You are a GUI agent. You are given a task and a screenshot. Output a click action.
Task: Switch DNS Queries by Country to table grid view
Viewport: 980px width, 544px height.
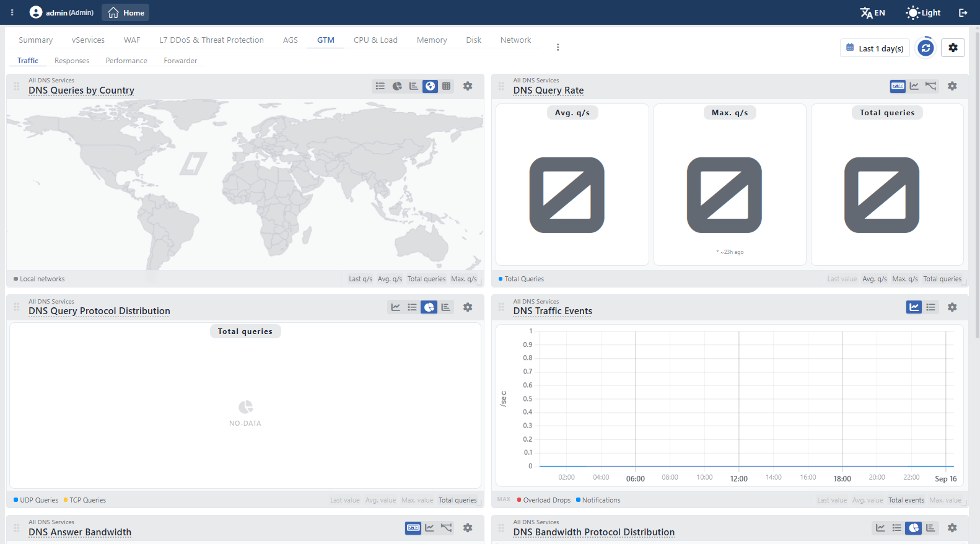coord(447,86)
